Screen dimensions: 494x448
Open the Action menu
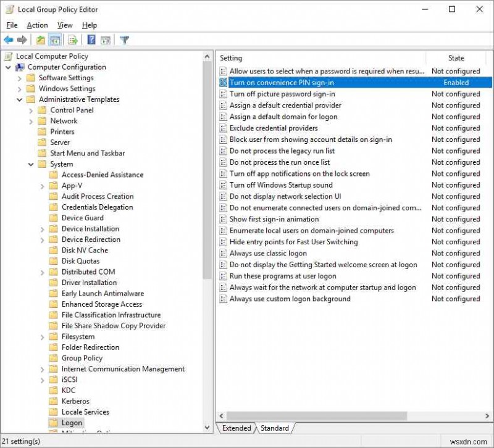(x=37, y=25)
